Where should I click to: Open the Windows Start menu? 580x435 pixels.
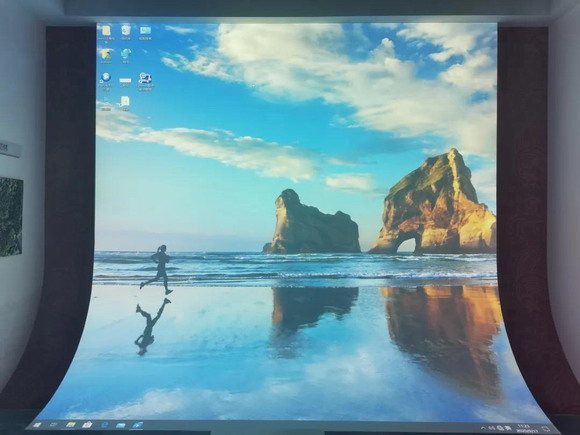pyautogui.click(x=37, y=425)
